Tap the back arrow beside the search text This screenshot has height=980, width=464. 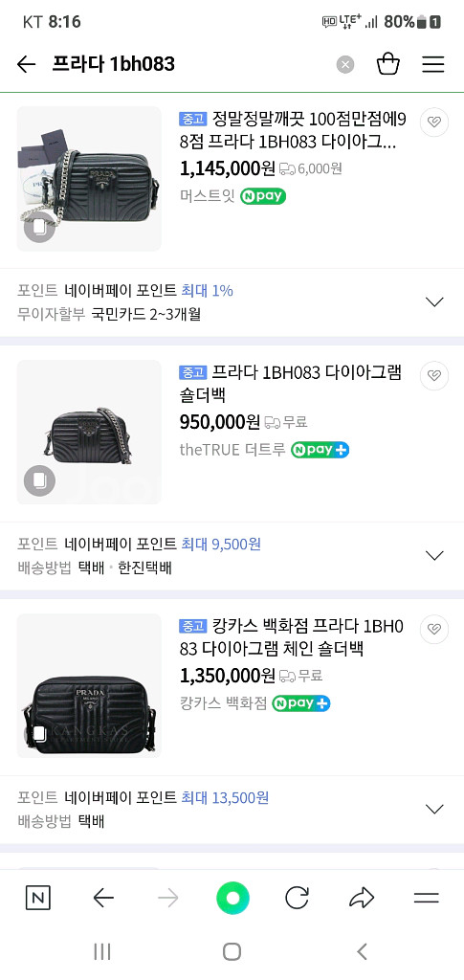[x=26, y=64]
